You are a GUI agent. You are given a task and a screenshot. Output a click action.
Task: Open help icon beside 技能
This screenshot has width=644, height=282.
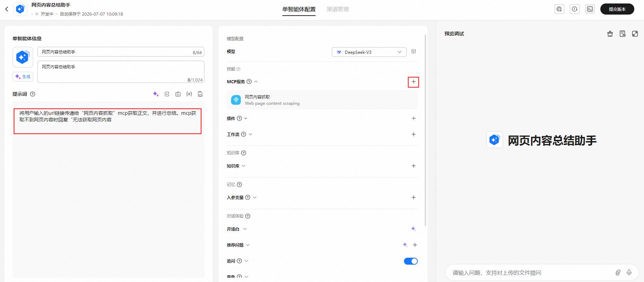238,69
